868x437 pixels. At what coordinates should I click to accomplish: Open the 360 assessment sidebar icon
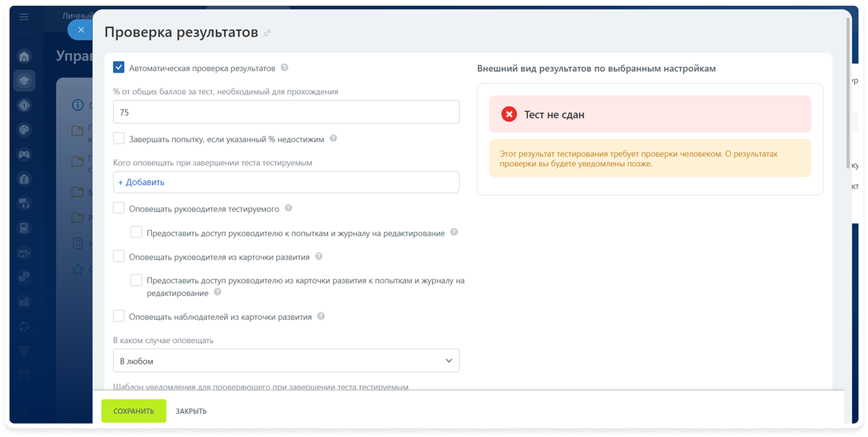coord(24,252)
